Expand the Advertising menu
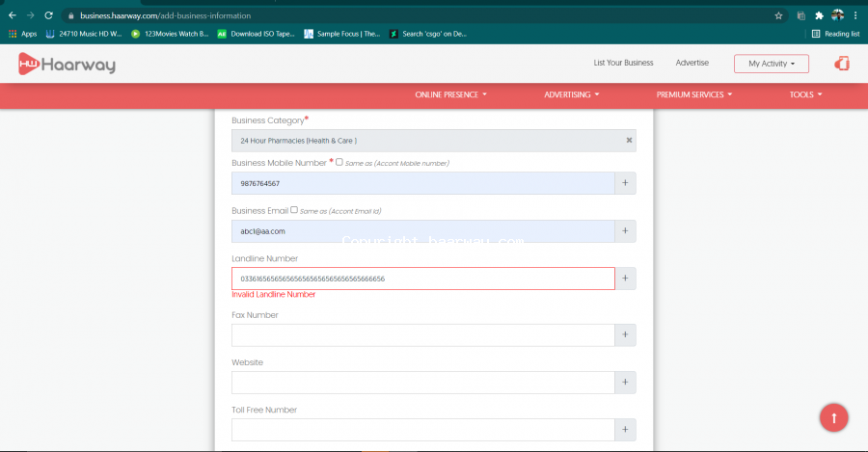Screen dimensions: 868x452 point(571,94)
